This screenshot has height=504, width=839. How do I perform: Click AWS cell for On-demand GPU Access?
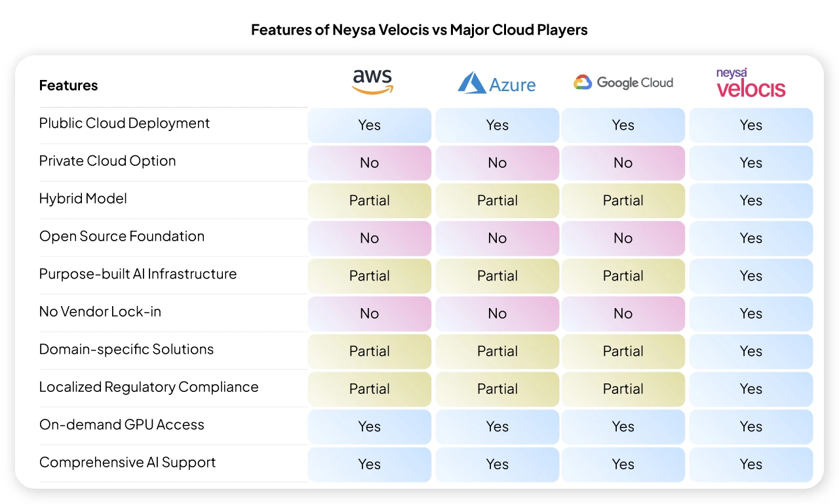click(x=370, y=427)
